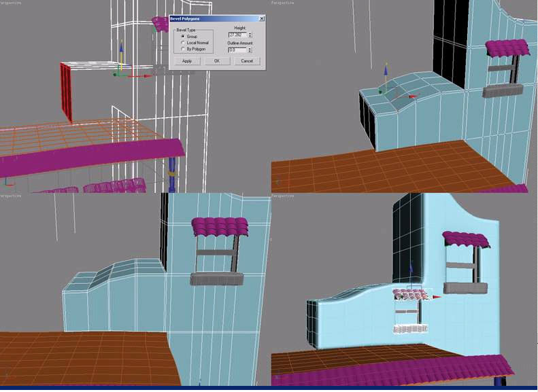Click the Height value input field
The width and height of the screenshot is (538, 392).
[x=237, y=35]
